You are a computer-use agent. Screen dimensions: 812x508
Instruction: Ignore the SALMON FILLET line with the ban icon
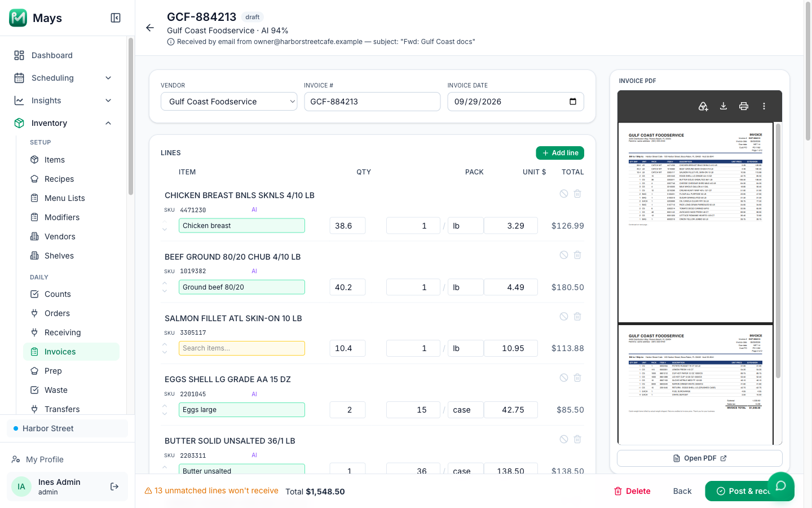564,317
